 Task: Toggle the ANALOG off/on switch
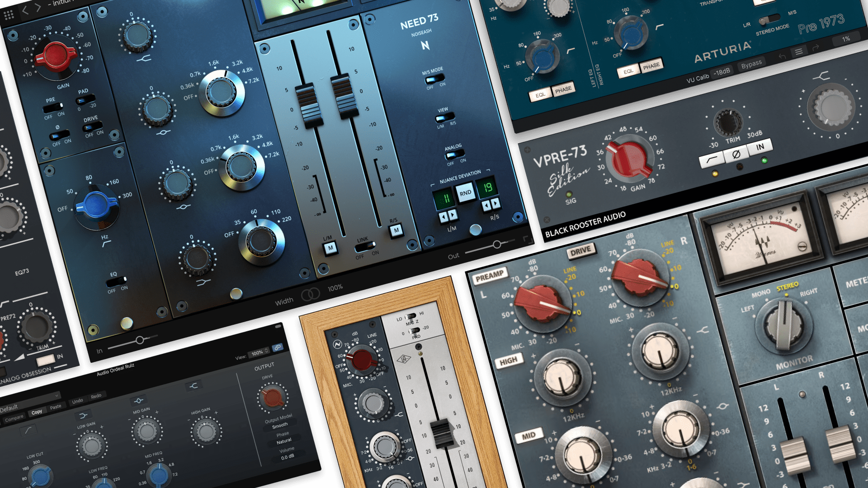tap(455, 155)
